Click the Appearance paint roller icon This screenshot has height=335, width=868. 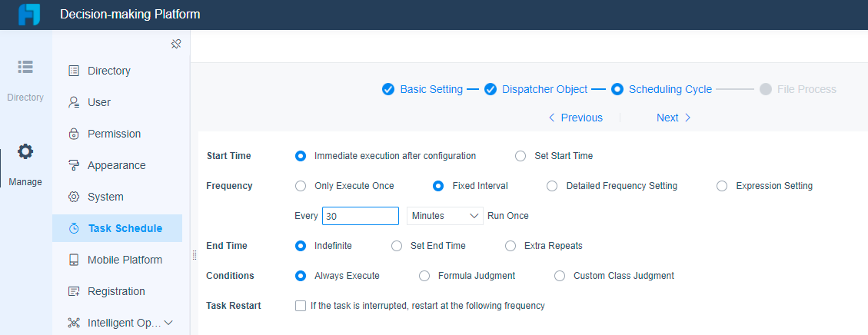pos(74,165)
